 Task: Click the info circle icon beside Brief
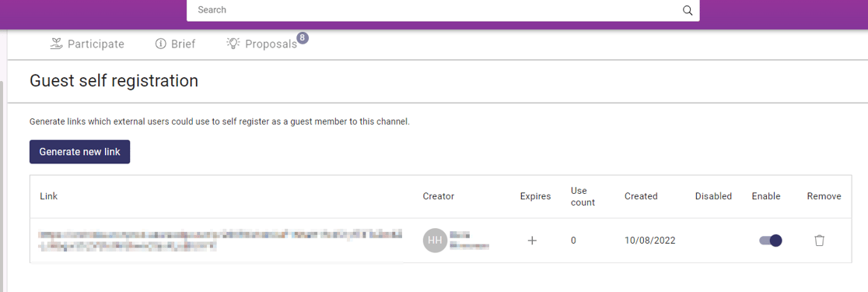tap(160, 44)
